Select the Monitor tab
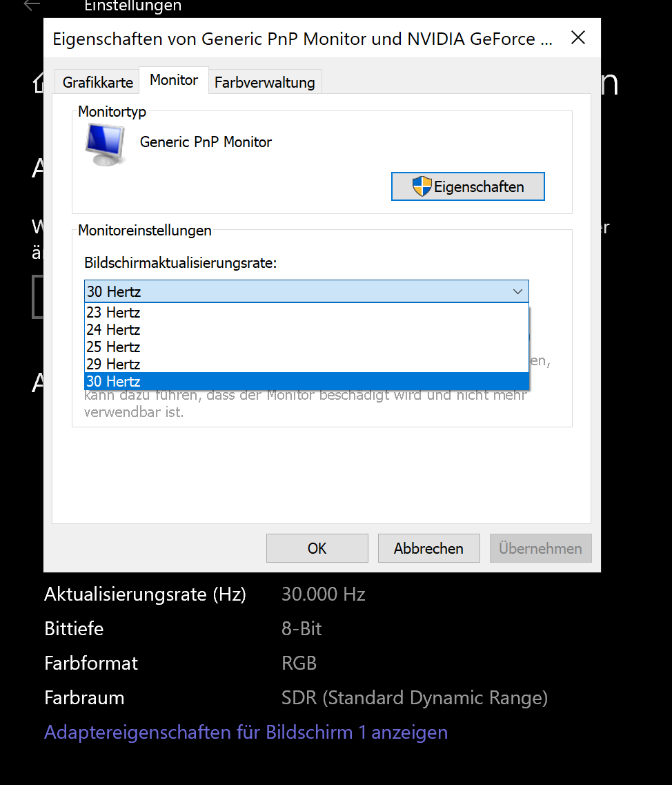The image size is (672, 785). click(x=173, y=79)
